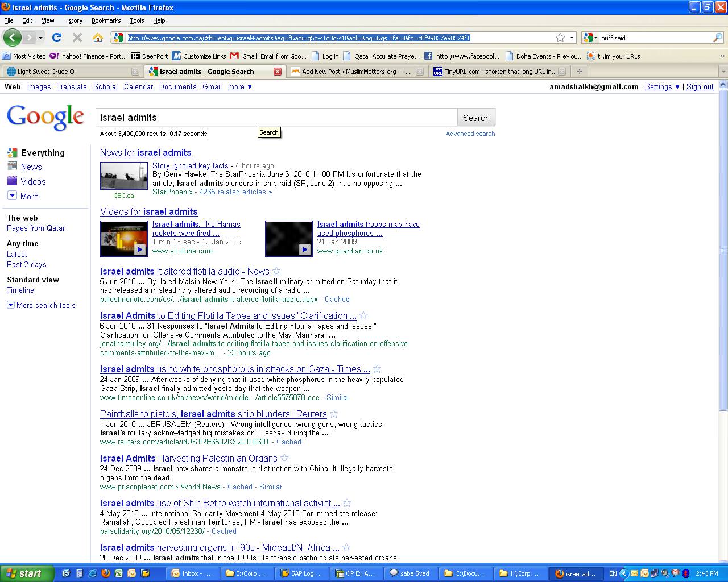Open the Settings dropdown arrow at top right
Image resolution: width=728 pixels, height=582 pixels.
(677, 87)
